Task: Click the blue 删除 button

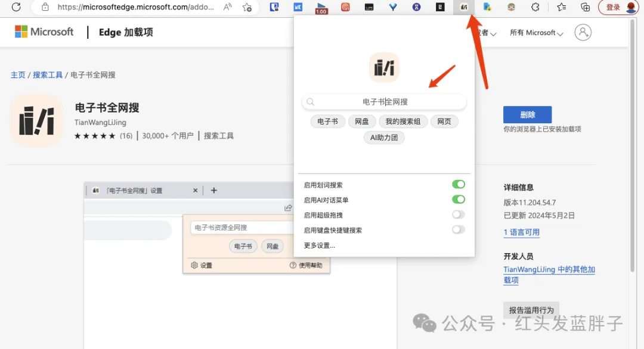Action: click(x=527, y=115)
